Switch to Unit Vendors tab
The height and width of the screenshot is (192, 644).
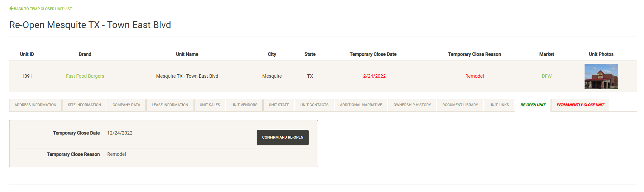[x=244, y=105]
